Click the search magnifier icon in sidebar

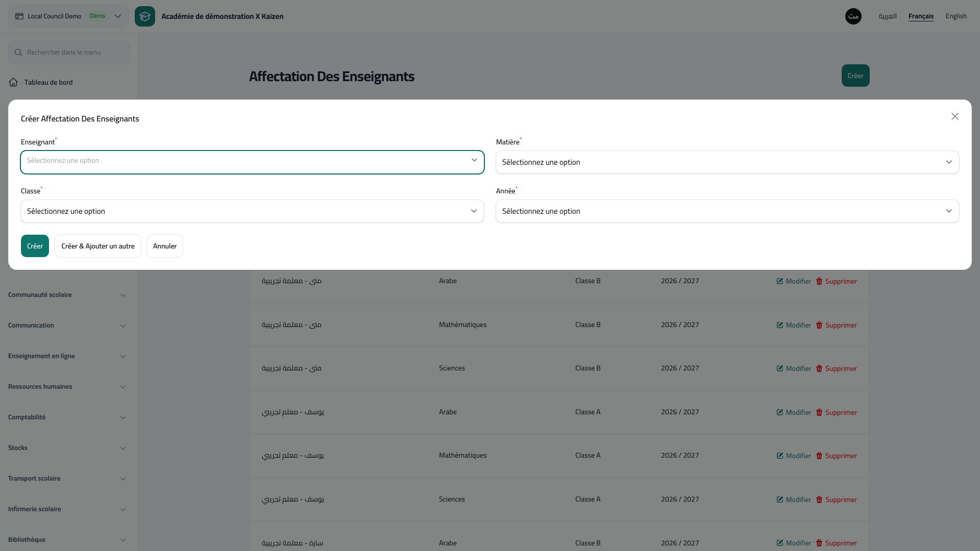point(18,53)
